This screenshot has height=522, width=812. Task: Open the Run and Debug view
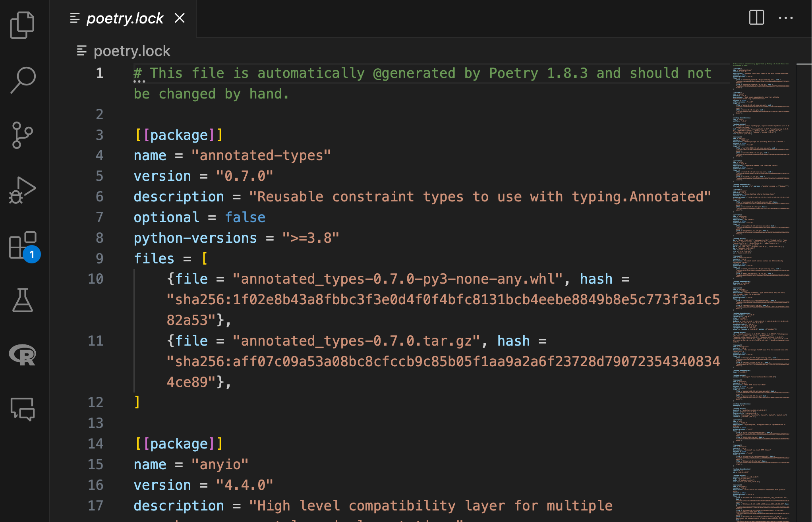[22, 190]
